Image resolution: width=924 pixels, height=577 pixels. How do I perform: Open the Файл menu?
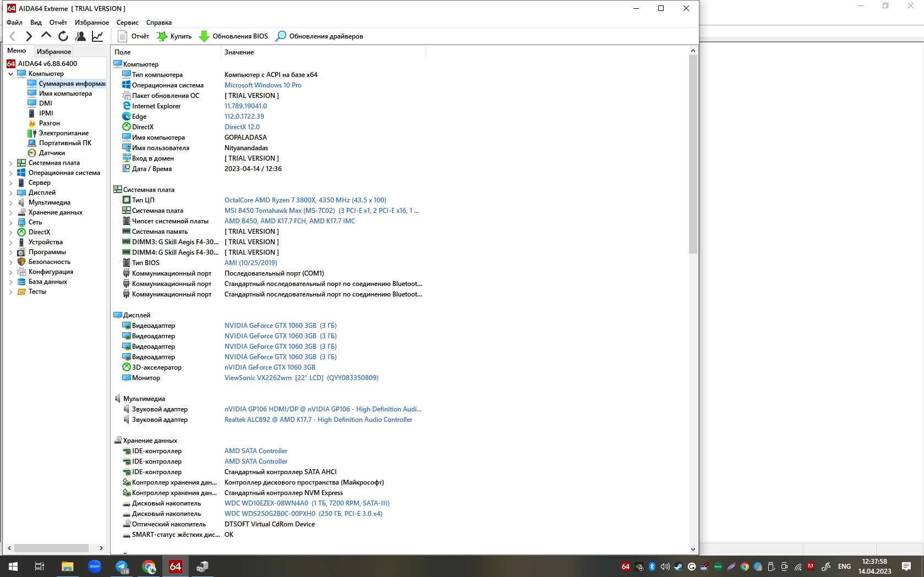point(15,23)
